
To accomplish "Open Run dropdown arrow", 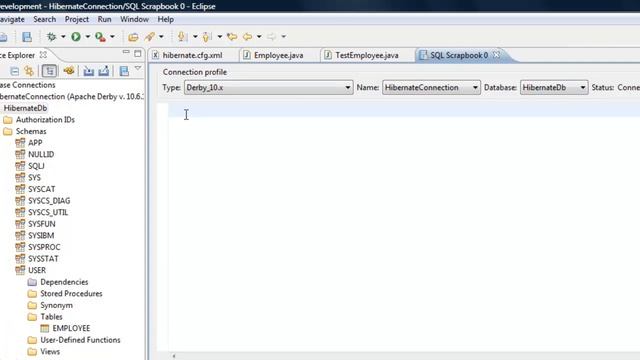I will click(87, 37).
